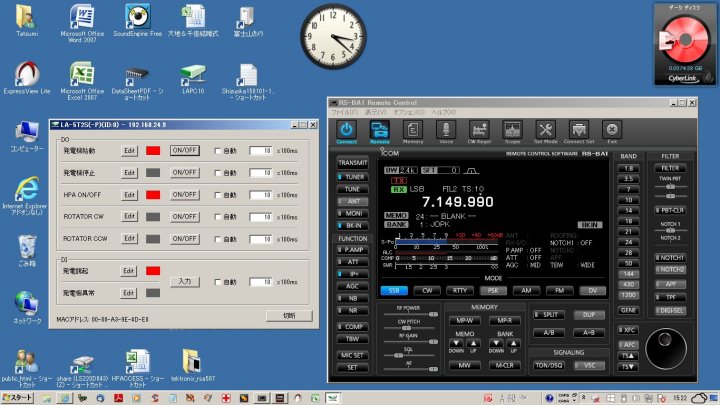The width and height of the screenshot is (720, 405).
Task: Click the Voice microphone icon
Action: [x=446, y=130]
